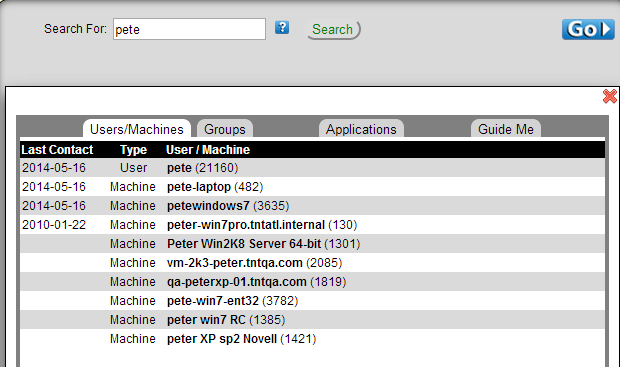Select machine peter-win7pro.tntatl.internal (130)
This screenshot has width=620, height=367.
tap(262, 225)
